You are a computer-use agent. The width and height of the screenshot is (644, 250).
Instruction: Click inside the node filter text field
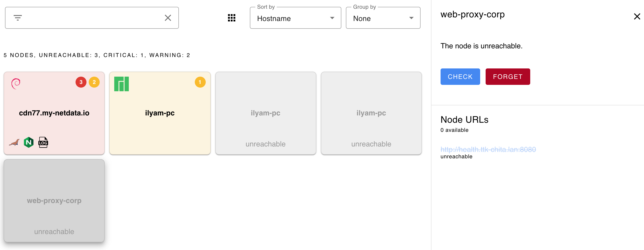tap(92, 18)
